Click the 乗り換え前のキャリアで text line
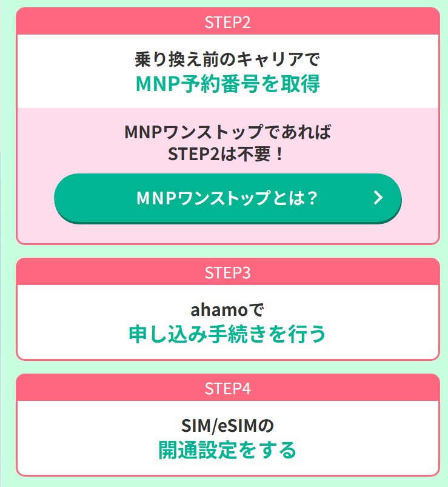This screenshot has width=448, height=487. pyautogui.click(x=227, y=59)
